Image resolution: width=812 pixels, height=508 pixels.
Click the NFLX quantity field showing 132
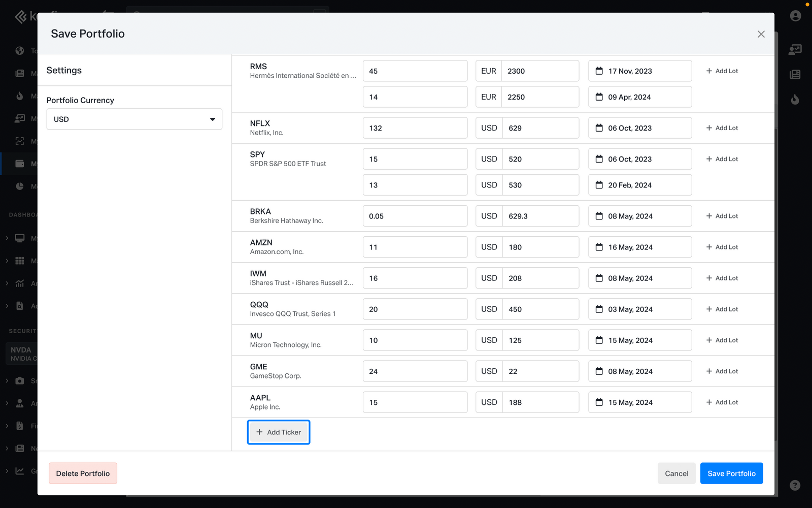pyautogui.click(x=415, y=128)
